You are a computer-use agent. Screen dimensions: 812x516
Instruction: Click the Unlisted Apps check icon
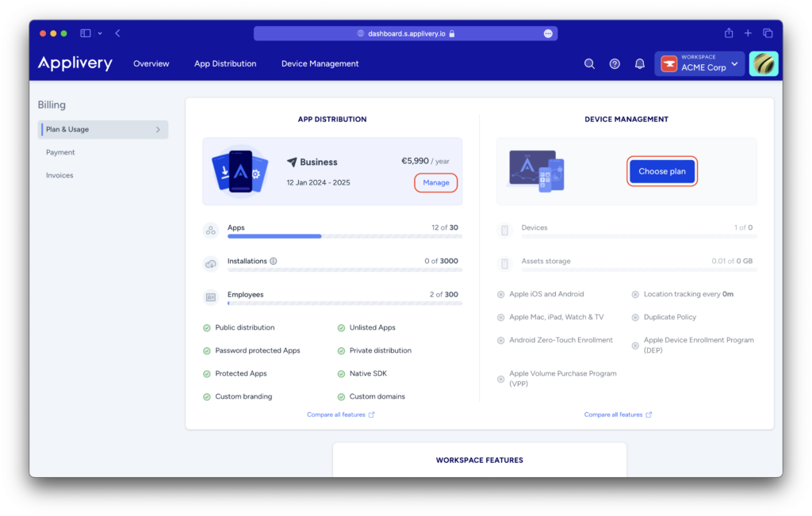(341, 327)
